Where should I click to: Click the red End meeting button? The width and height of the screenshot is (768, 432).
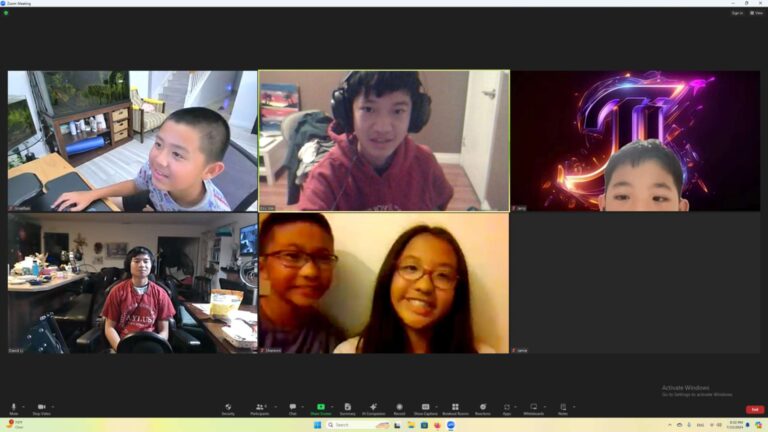pos(755,409)
